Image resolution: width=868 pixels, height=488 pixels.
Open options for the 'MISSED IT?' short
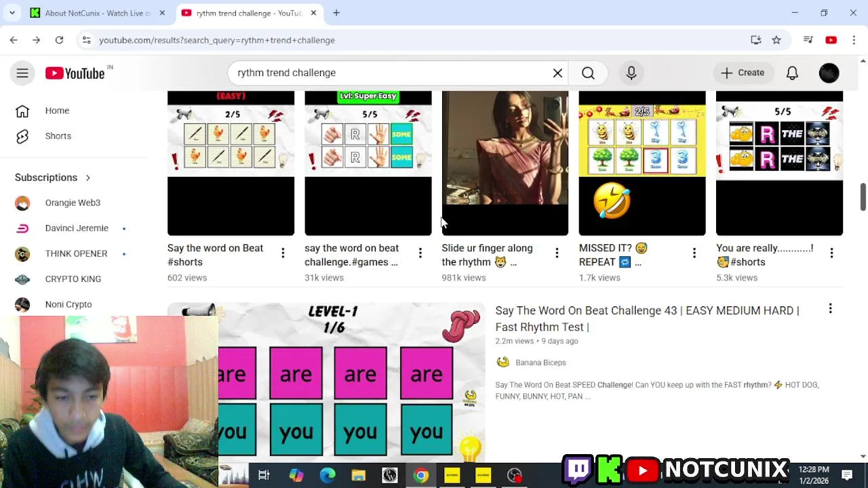point(694,253)
